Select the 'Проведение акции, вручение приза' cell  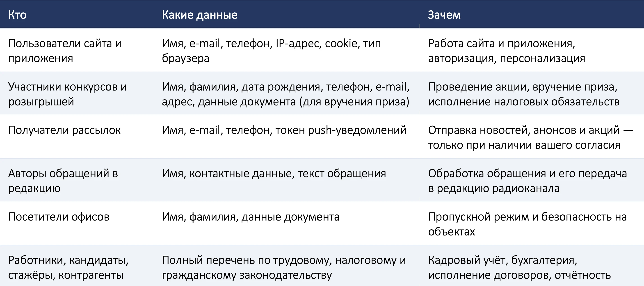[532, 94]
